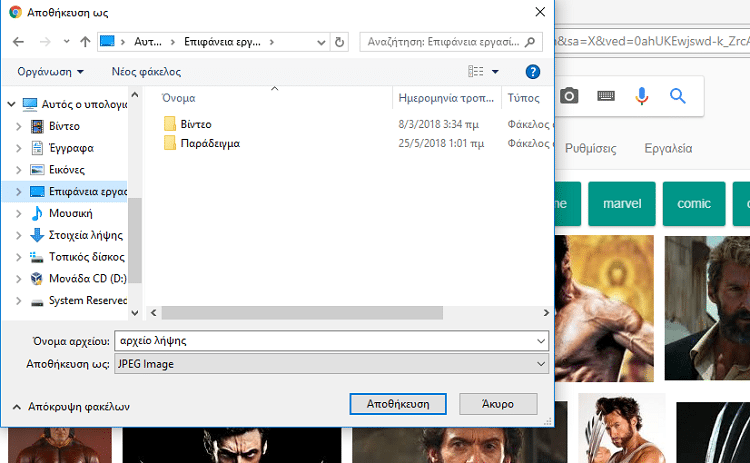Screen dimensions: 750x463
Task: Select Μονάδα CD (D:) in the tree
Action: 88,279
